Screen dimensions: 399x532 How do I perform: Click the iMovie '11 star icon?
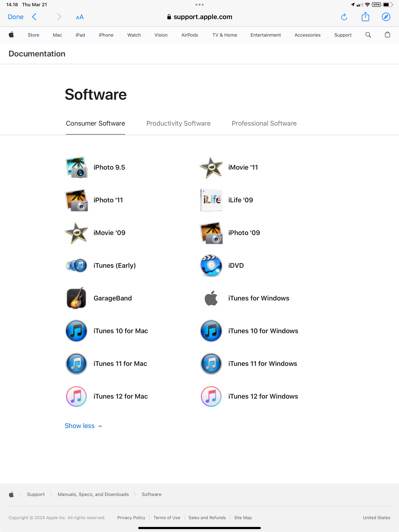click(211, 167)
